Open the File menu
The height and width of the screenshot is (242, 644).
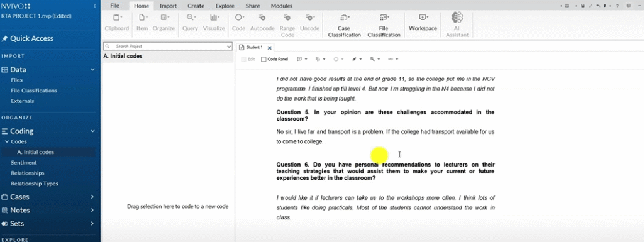(114, 6)
